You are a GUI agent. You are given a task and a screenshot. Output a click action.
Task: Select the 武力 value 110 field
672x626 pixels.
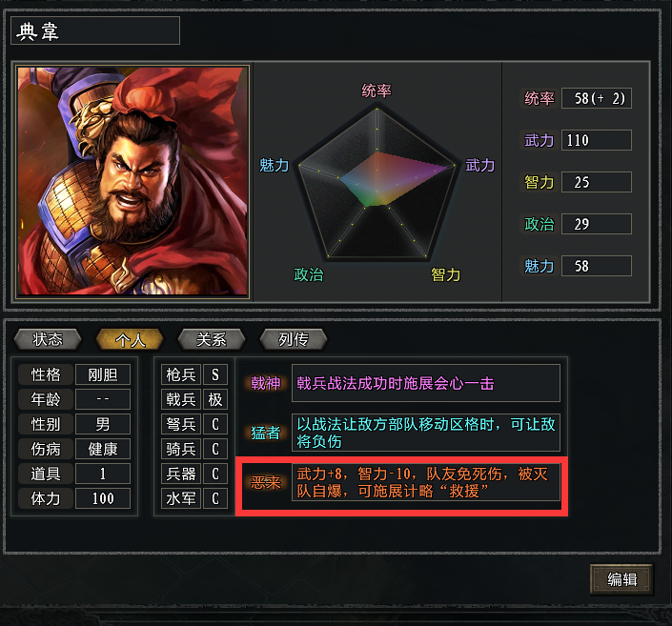click(x=596, y=140)
